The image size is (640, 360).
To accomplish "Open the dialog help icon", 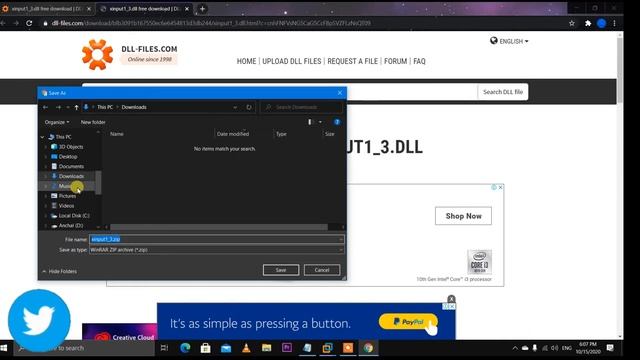I will pos(337,122).
